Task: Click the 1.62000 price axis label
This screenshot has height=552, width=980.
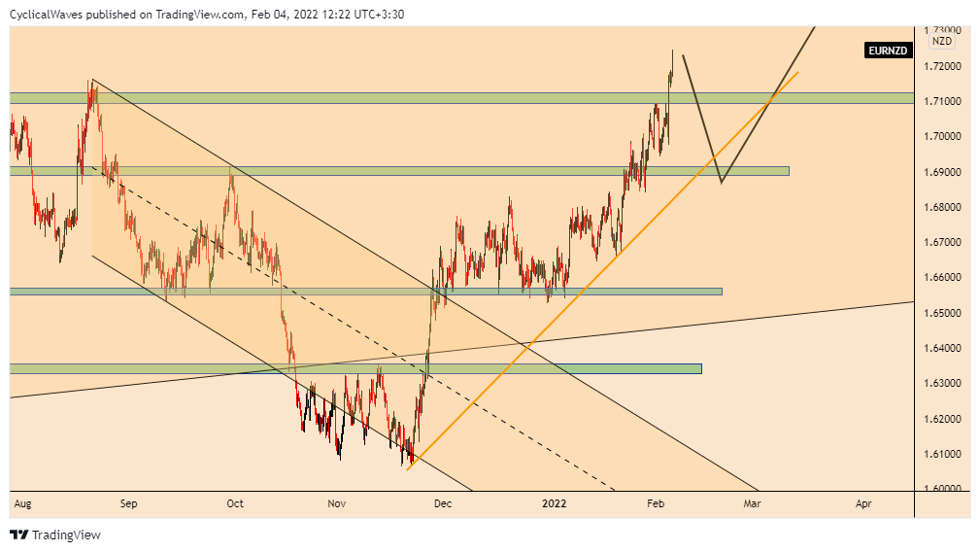Action: coord(942,419)
